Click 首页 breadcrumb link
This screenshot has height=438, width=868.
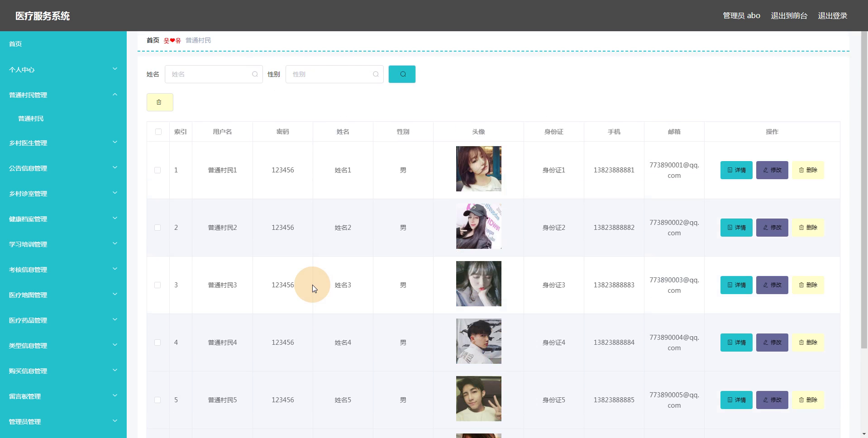point(153,40)
